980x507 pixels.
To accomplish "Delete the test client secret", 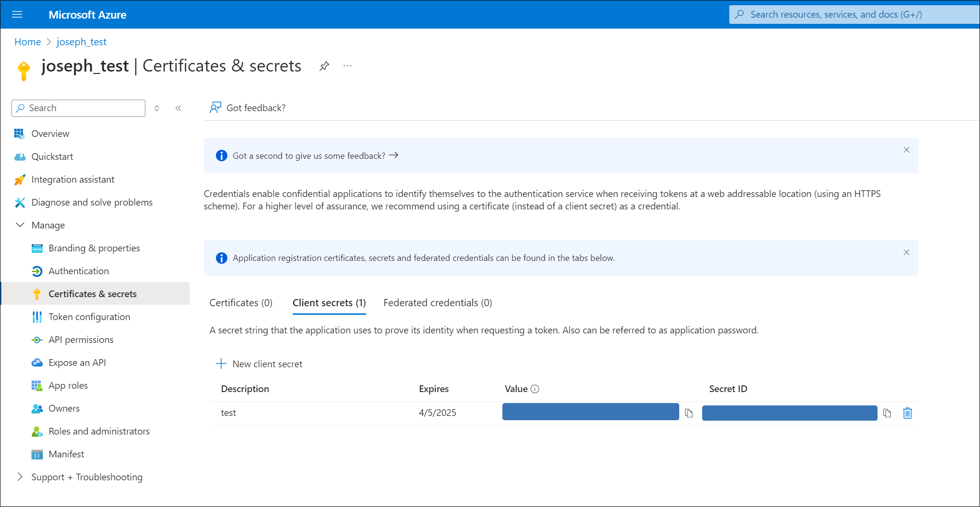I will (x=908, y=413).
